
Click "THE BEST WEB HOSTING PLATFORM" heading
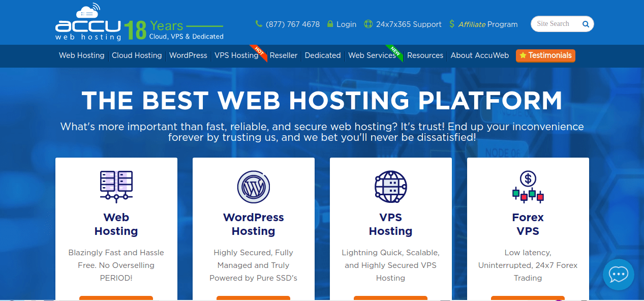pyautogui.click(x=322, y=101)
